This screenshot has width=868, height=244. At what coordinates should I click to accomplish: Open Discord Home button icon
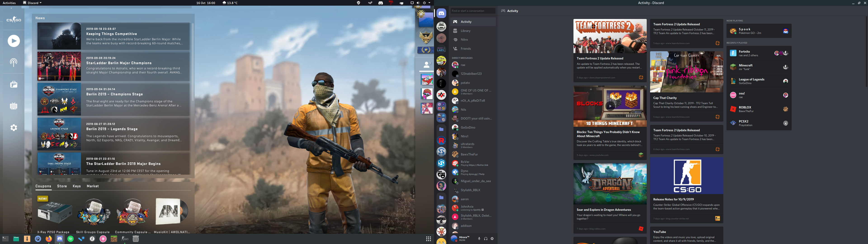441,14
